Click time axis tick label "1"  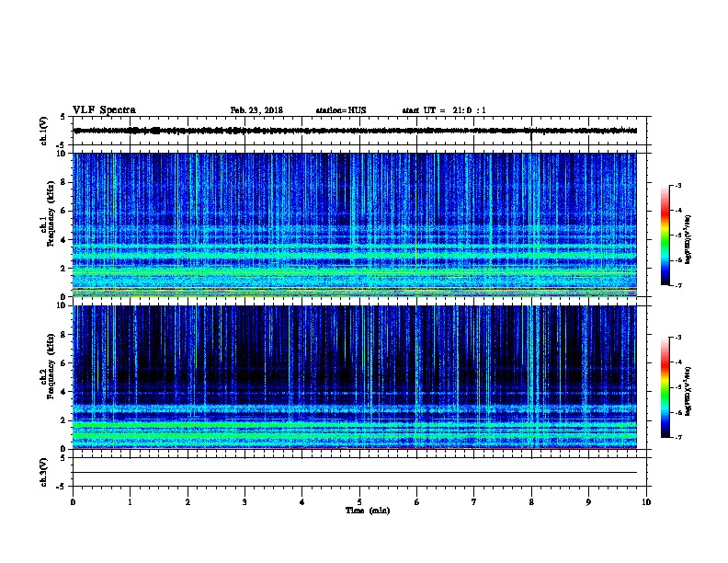pos(130,502)
